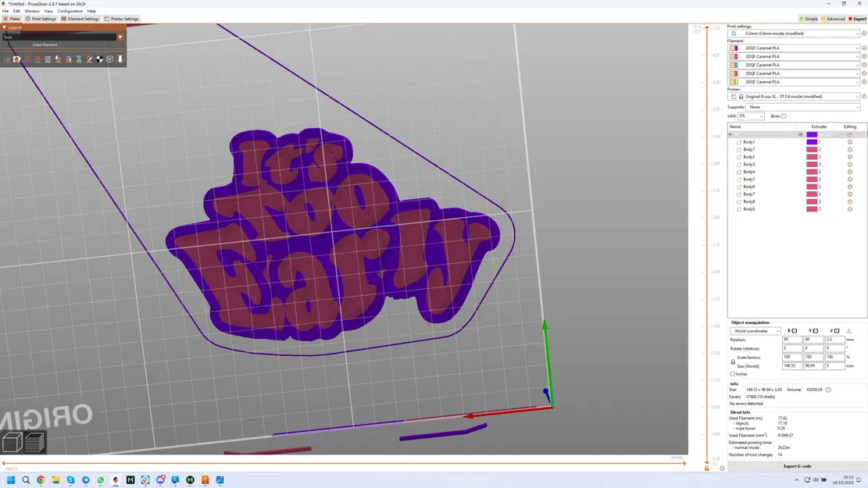Toggle Center of gravity icon in legend
The image size is (868, 488).
click(x=100, y=59)
